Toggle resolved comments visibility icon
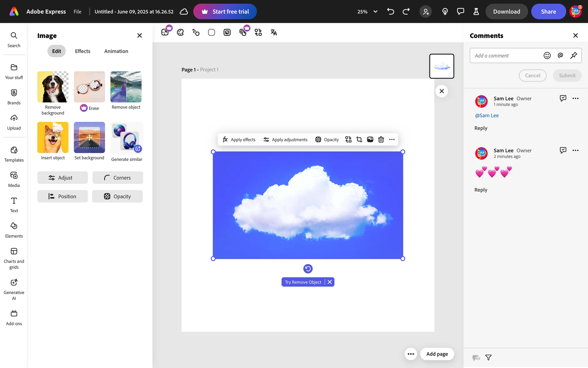The image size is (588, 368). click(476, 358)
